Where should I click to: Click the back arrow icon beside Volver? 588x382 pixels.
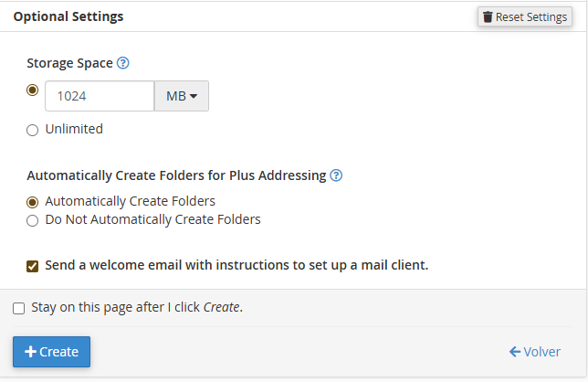[515, 352]
